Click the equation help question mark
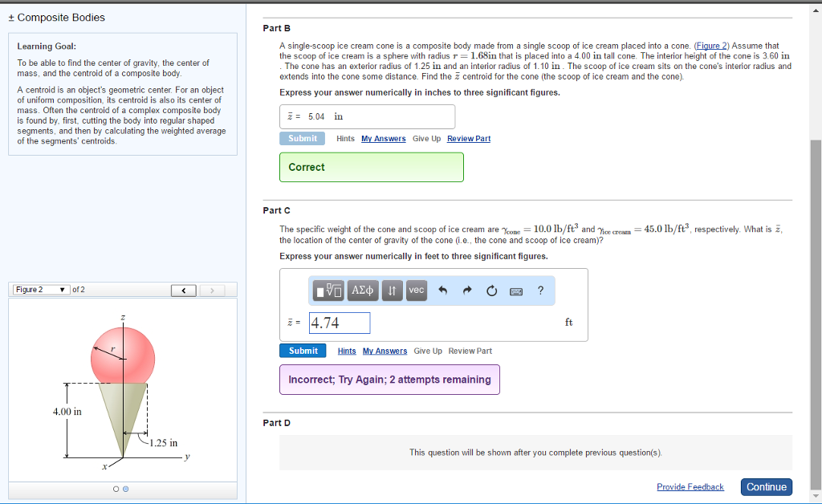The image size is (822, 504). coord(539,290)
